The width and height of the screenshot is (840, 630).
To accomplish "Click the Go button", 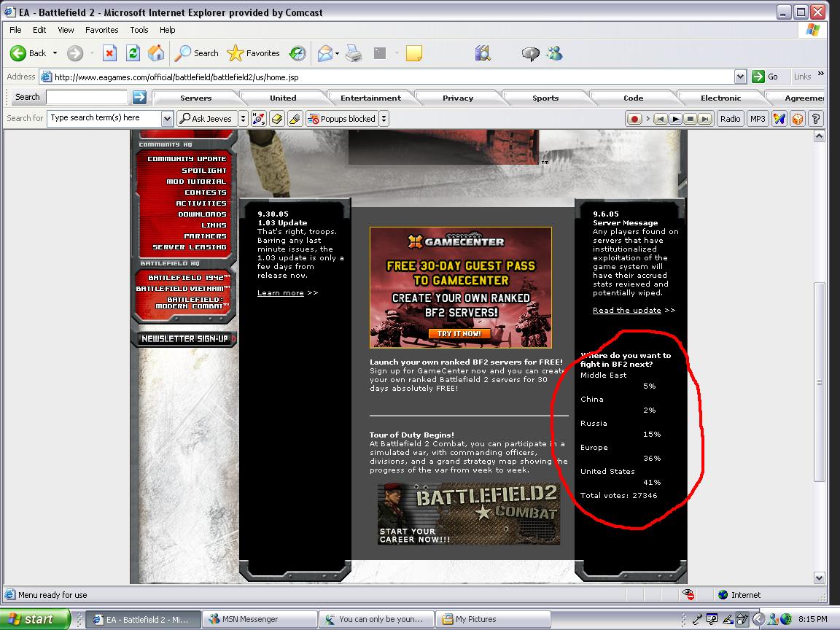I will coord(765,77).
